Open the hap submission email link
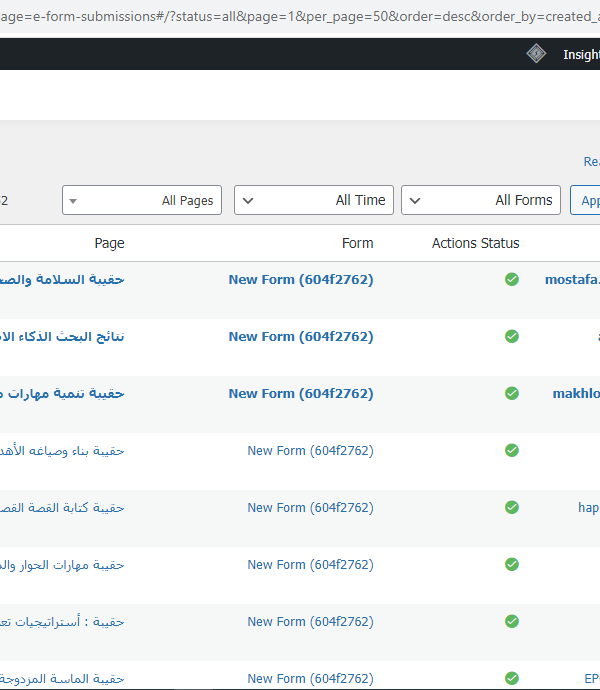The width and height of the screenshot is (600, 690). coord(589,507)
